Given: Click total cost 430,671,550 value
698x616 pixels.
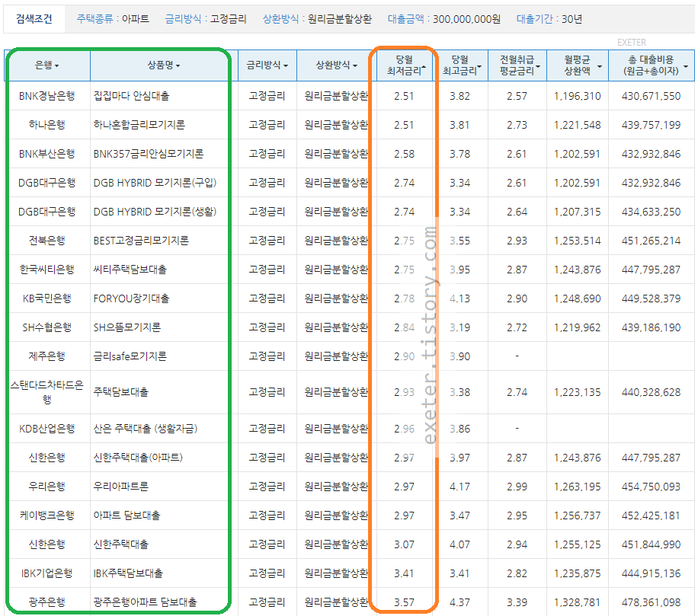Looking at the screenshot, I should [x=652, y=96].
